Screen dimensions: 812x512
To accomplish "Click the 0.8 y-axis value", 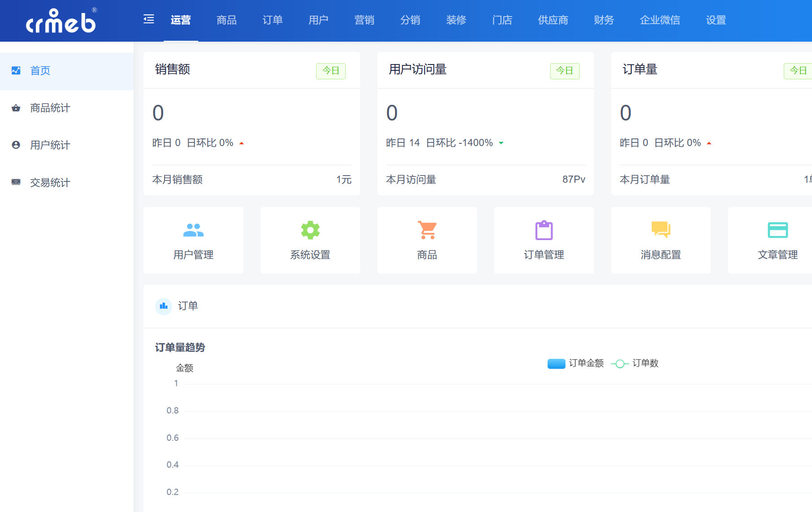I will click(x=173, y=411).
